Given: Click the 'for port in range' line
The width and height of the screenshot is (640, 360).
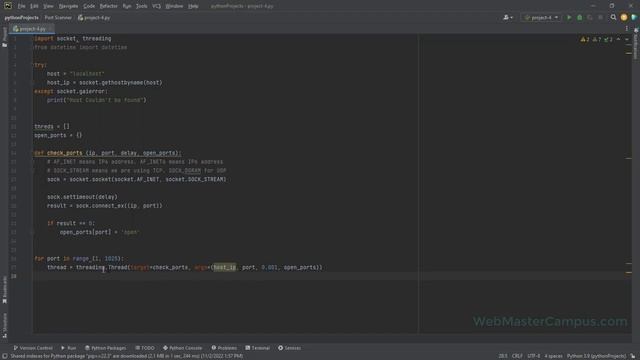Looking at the screenshot, I should (x=79, y=259).
